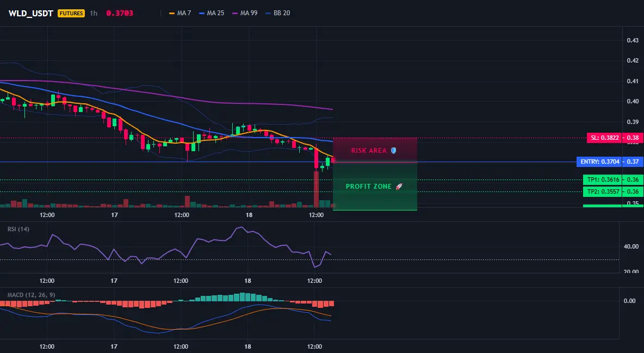Screen dimensions: 644x353
Task: Click the WLD_USDT symbol name
Action: click(31, 13)
